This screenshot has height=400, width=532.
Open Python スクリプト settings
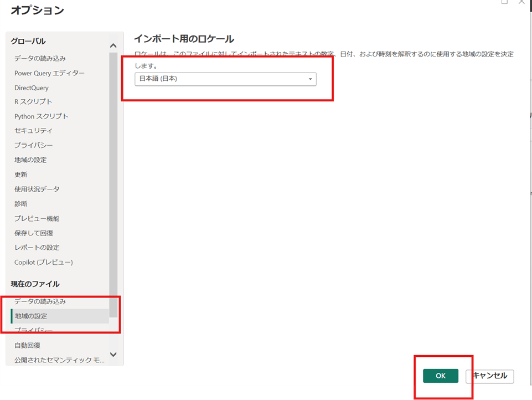pyautogui.click(x=42, y=116)
